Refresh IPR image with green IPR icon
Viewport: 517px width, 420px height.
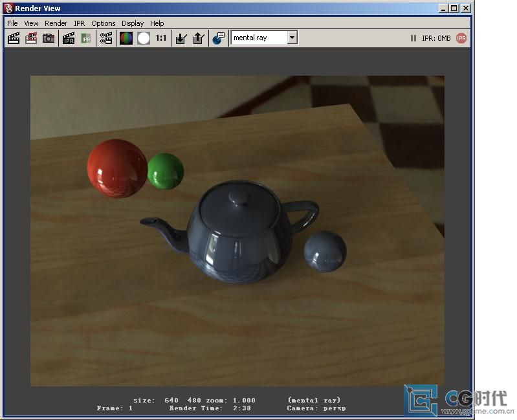click(86, 38)
